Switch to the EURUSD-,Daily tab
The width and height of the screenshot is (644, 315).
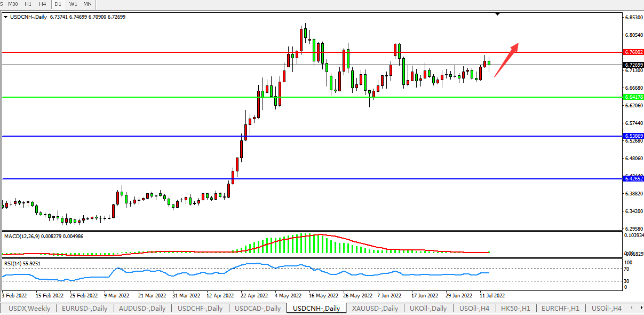coord(84,309)
